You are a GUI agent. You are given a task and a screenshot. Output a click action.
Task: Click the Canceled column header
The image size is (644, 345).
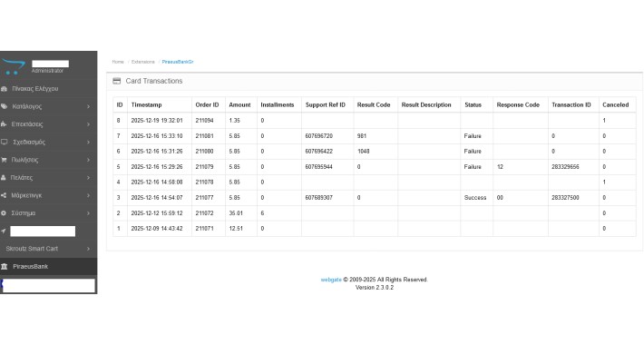(616, 104)
